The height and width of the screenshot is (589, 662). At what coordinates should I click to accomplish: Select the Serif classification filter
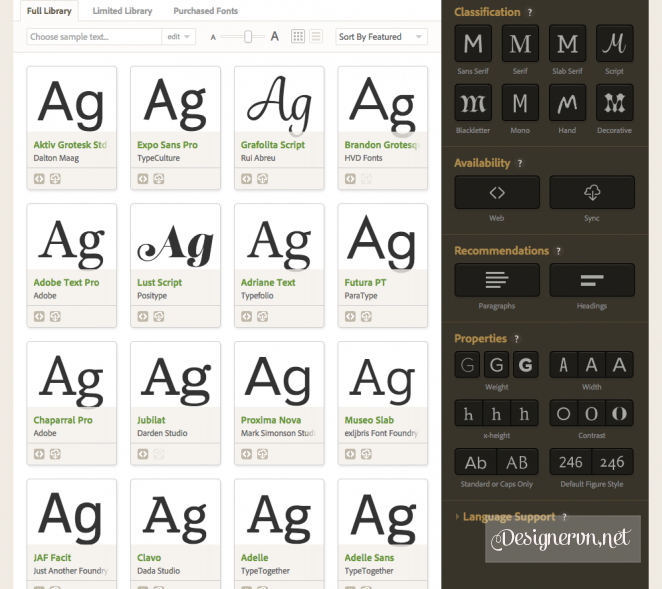[x=520, y=43]
